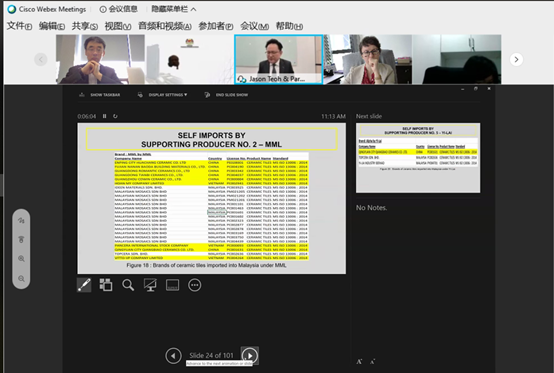Select the next slide preview thumbnail
Screen dimensions: 554x373
coord(418,158)
